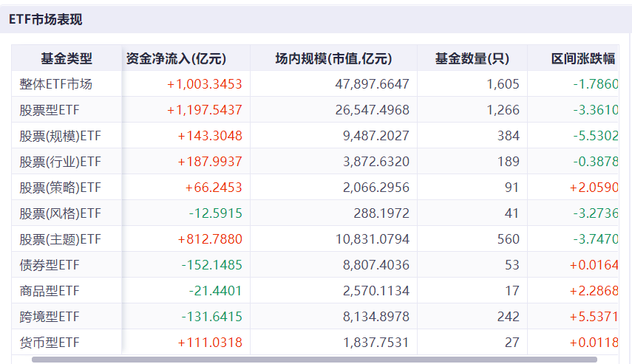Select the 股票(主题)ETF row label
Image resolution: width=632 pixels, height=364 pixels.
pyautogui.click(x=60, y=239)
